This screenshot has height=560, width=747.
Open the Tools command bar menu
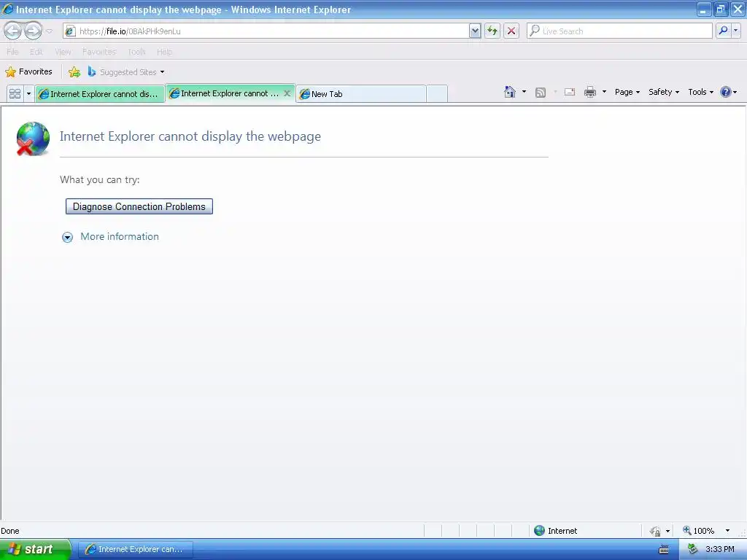pos(700,92)
